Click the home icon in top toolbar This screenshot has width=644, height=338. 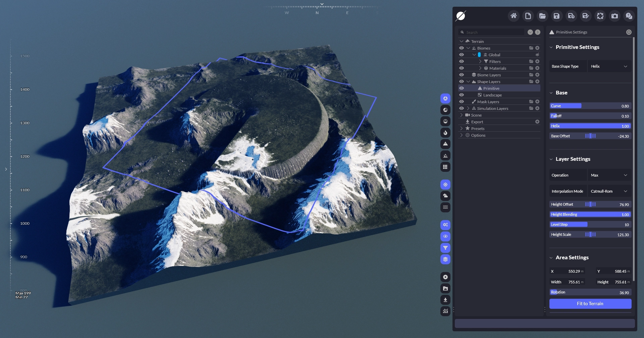514,16
